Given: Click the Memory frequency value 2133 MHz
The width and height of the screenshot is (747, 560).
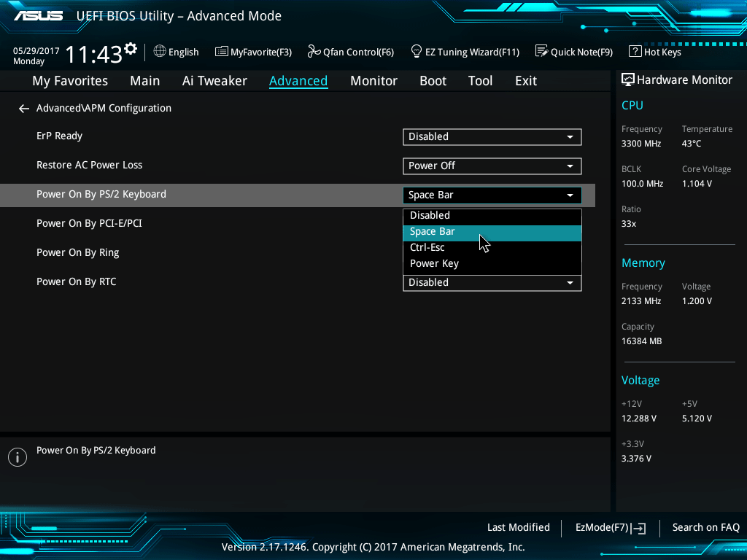Looking at the screenshot, I should coord(640,301).
